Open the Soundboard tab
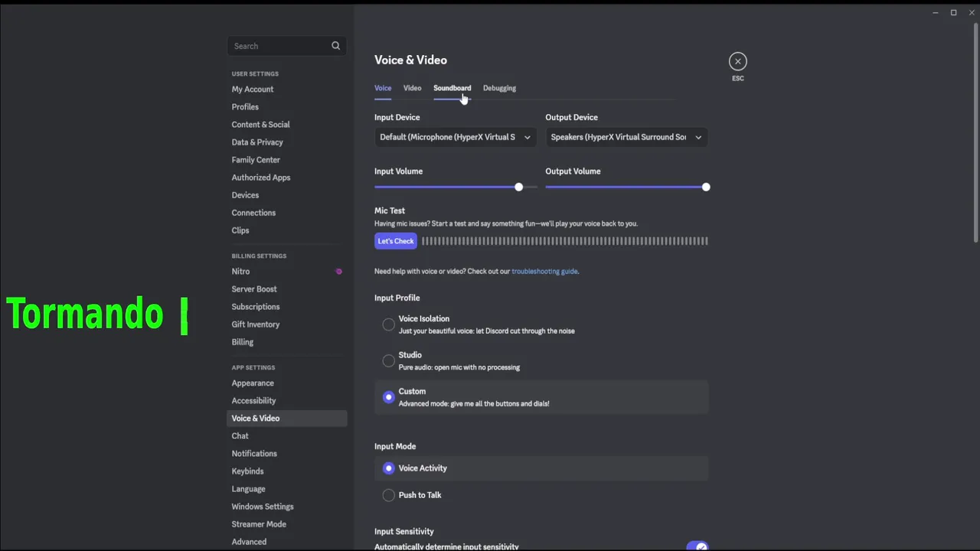The image size is (980, 551). point(452,88)
